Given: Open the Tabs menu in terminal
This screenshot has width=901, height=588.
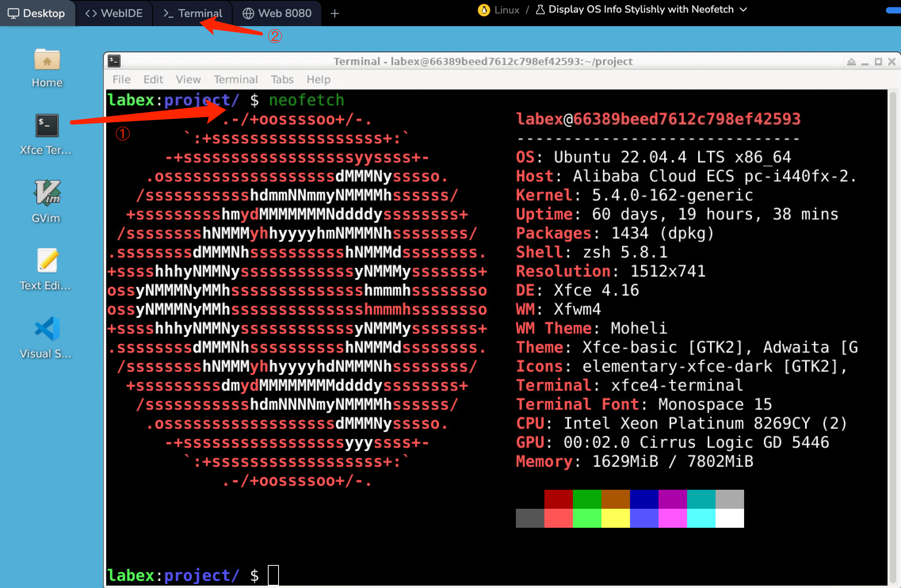Looking at the screenshot, I should [x=282, y=79].
